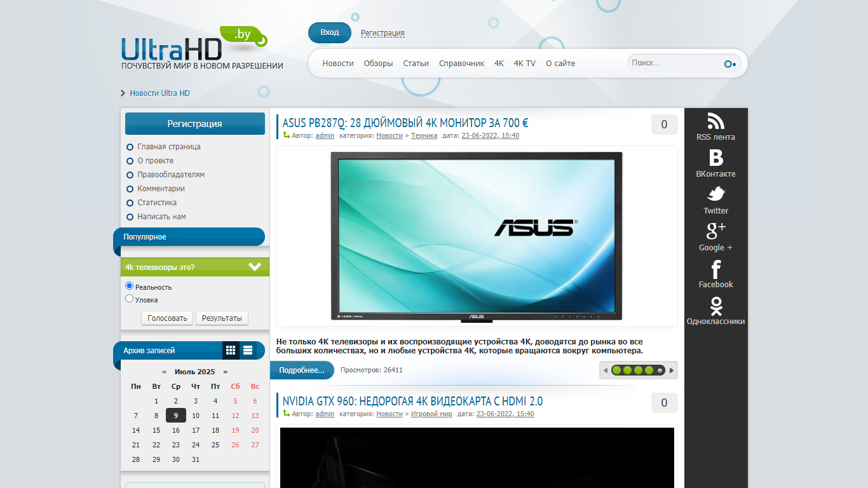Click Новости category on NVIDIA article
This screenshot has width=868, height=488.
[390, 414]
